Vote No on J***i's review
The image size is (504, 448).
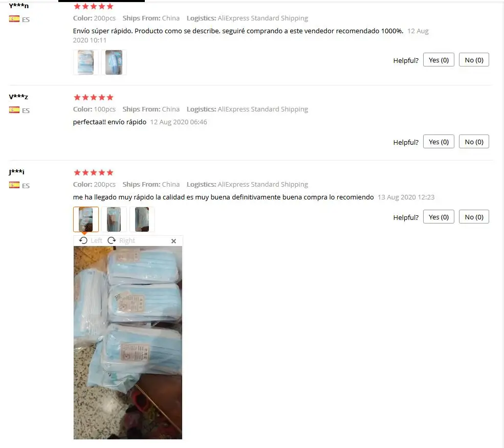[x=474, y=217]
